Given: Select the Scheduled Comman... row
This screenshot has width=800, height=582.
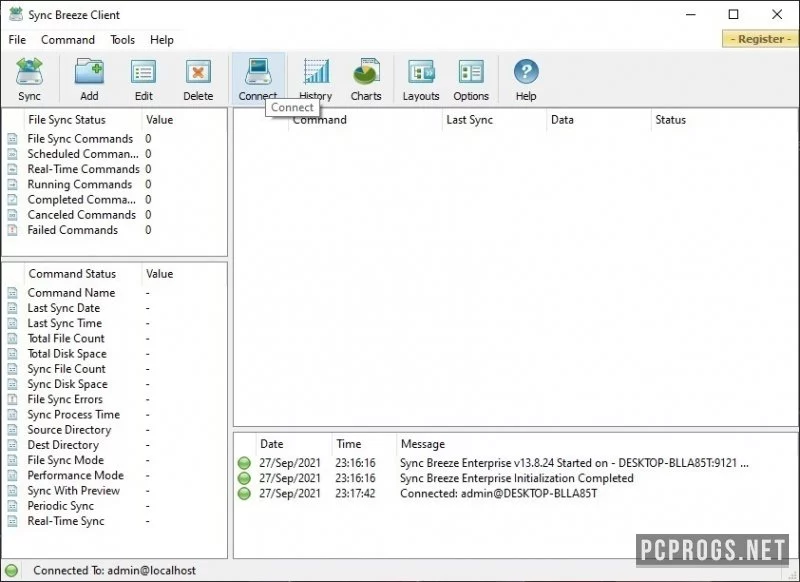Looking at the screenshot, I should 115,154.
